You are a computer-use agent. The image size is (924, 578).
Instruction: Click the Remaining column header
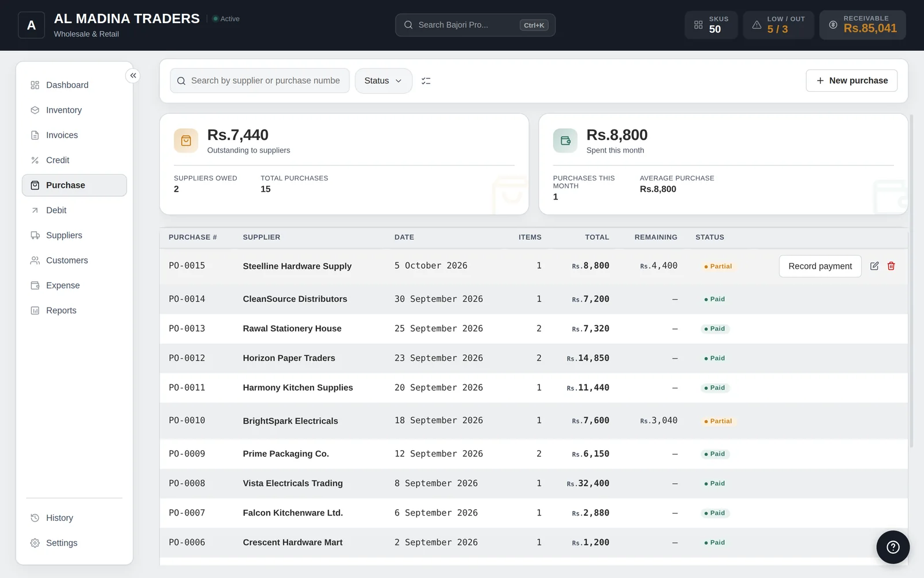(x=656, y=237)
